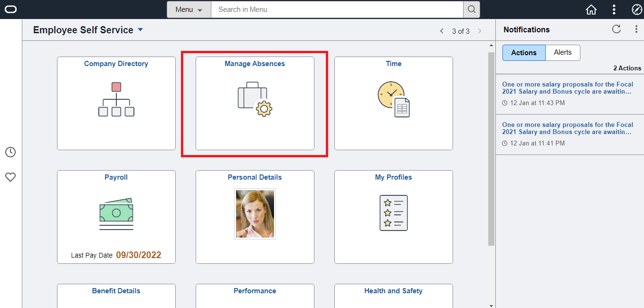Click the Personal Details photo thumbnail
The width and height of the screenshot is (644, 308).
[255, 214]
